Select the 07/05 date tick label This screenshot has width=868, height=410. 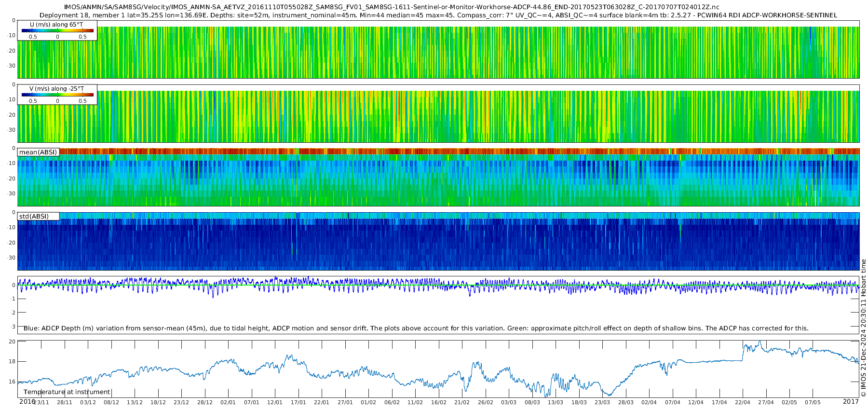pos(813,402)
